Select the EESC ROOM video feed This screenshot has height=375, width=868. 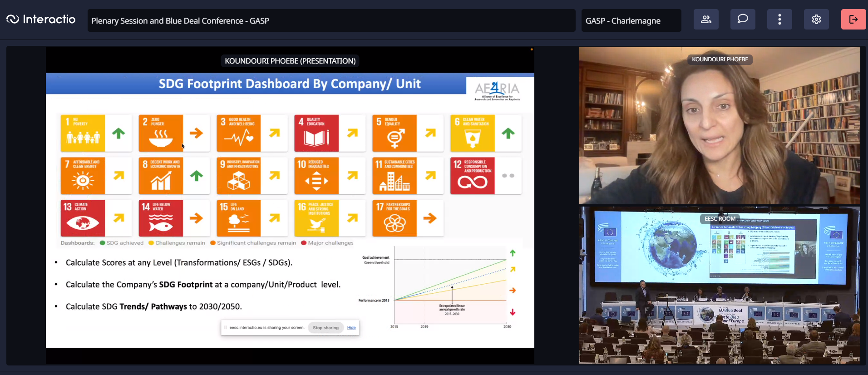tap(720, 291)
